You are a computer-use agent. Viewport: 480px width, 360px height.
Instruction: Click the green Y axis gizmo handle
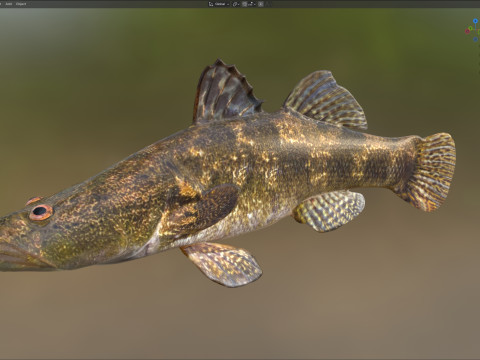pos(470,28)
